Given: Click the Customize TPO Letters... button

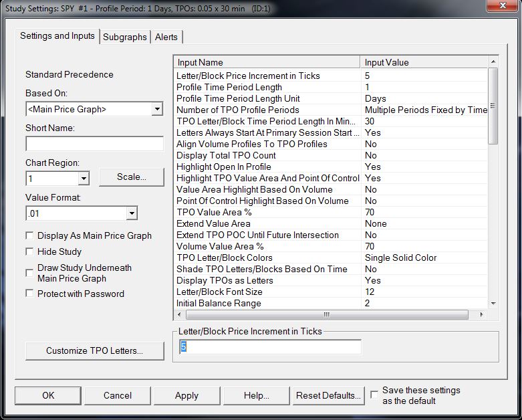Looking at the screenshot, I should 94,350.
